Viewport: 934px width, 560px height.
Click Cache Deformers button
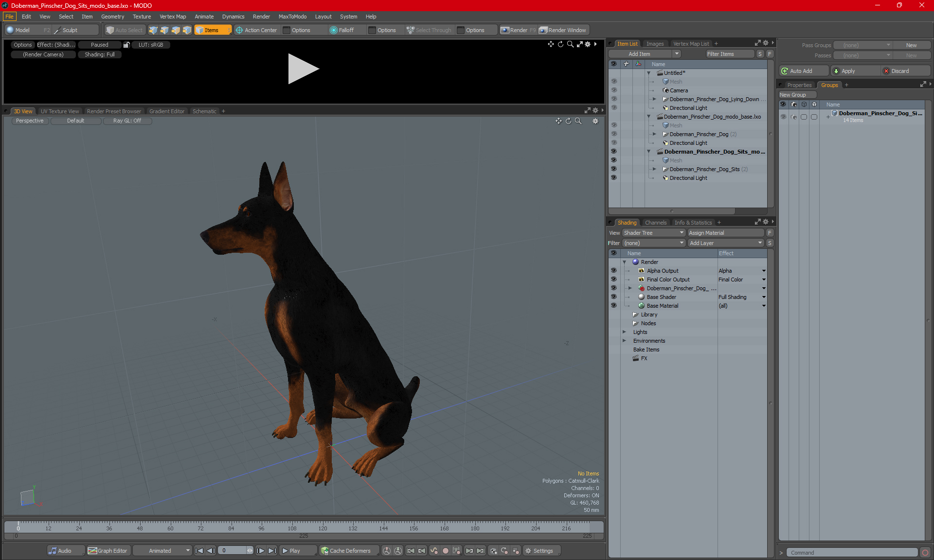349,551
